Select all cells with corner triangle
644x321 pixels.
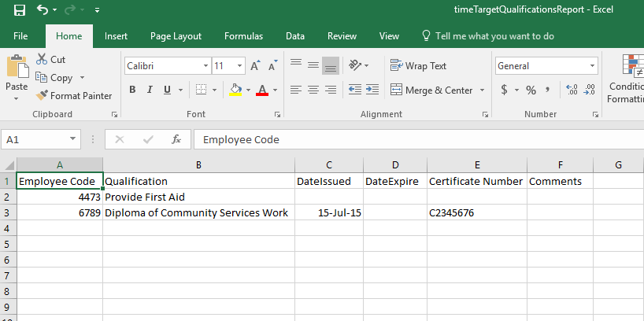click(8, 165)
